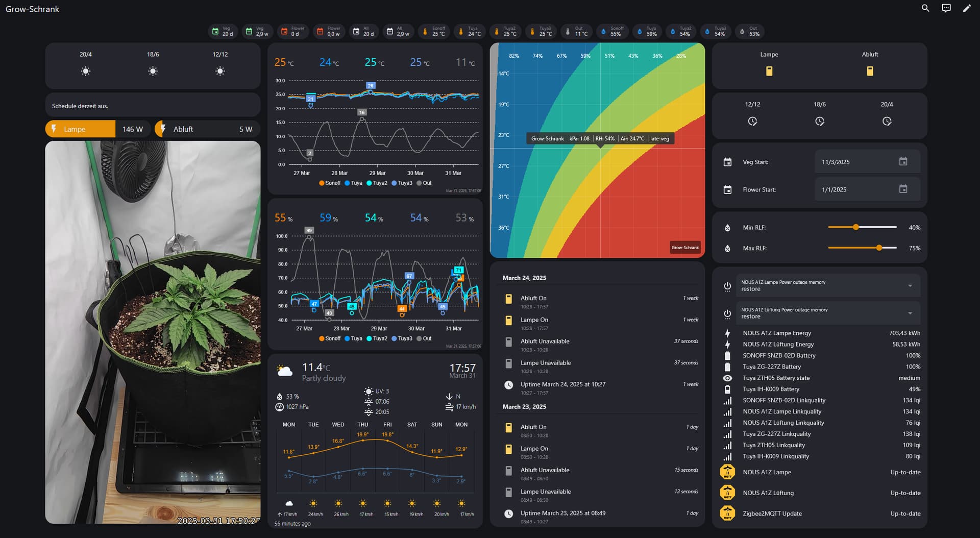The height and width of the screenshot is (538, 980).
Task: Click the 18/6 sun schedule icon
Action: [153, 71]
